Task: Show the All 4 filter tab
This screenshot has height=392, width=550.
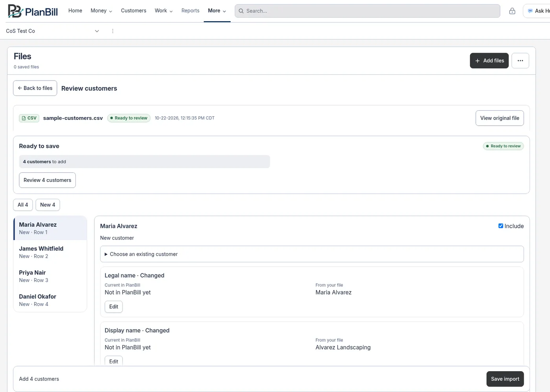Action: click(x=23, y=205)
